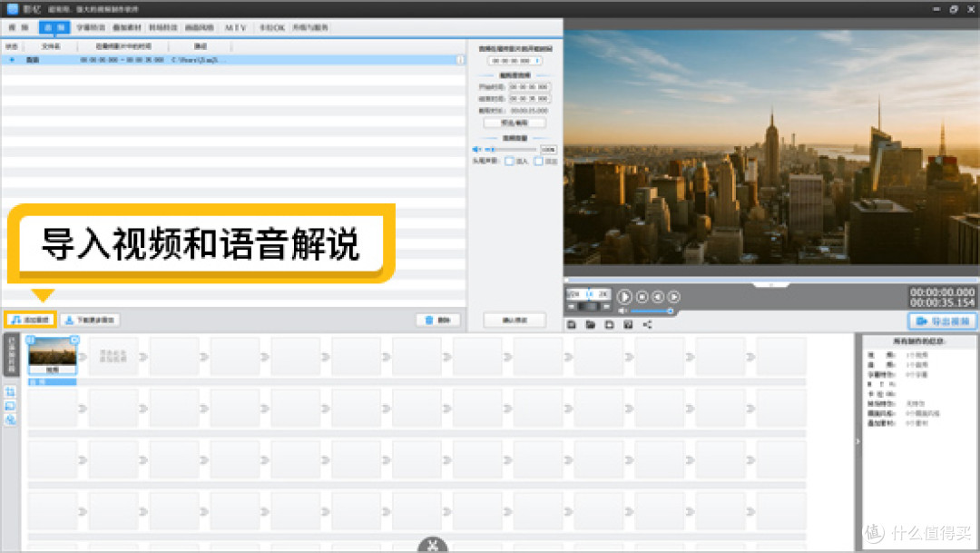Image resolution: width=980 pixels, height=553 pixels.
Task: Click the clip's top-left corner icon
Action: tap(31, 340)
